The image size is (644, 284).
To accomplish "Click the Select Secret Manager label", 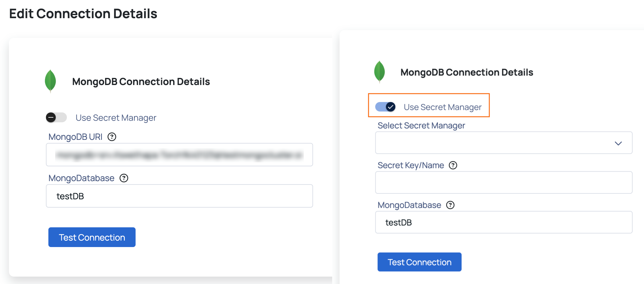I will coord(421,126).
